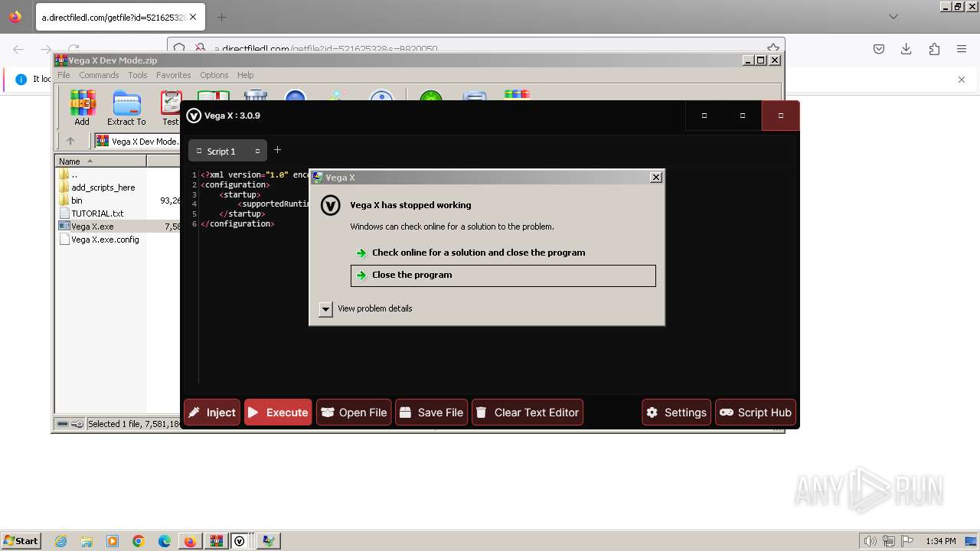Close the directfiledl Firefox tab

coord(193,17)
